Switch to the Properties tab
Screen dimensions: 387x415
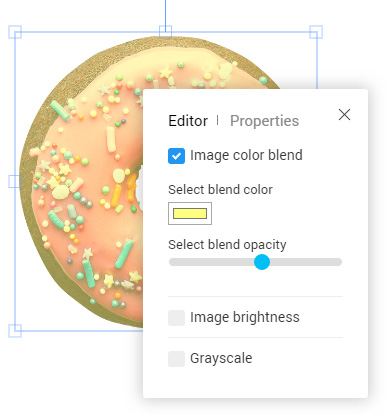[x=264, y=121]
